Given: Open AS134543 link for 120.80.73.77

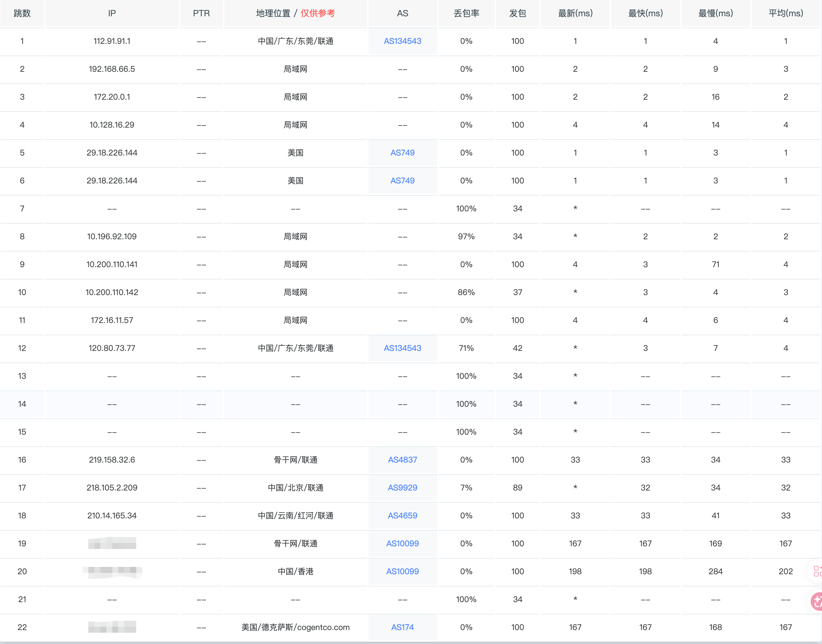Looking at the screenshot, I should [402, 348].
